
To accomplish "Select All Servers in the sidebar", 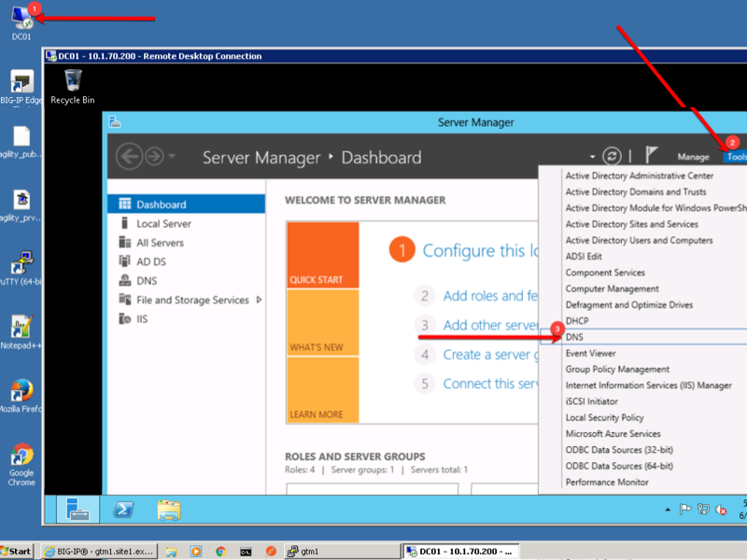I will coord(186,243).
